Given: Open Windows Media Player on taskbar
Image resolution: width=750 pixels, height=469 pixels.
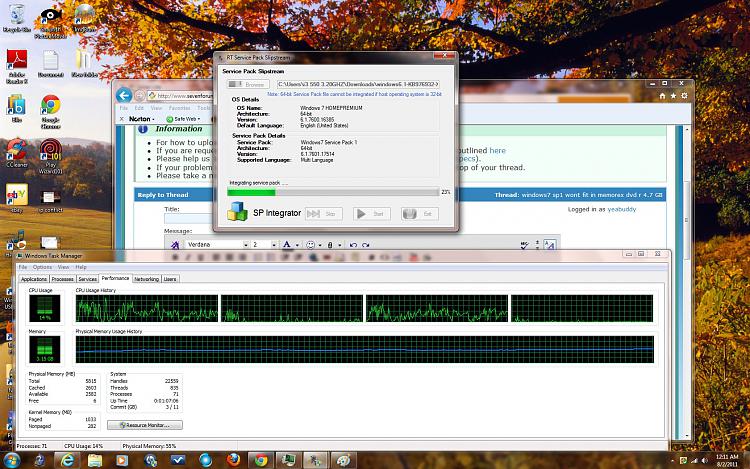Looking at the screenshot, I should [122, 460].
